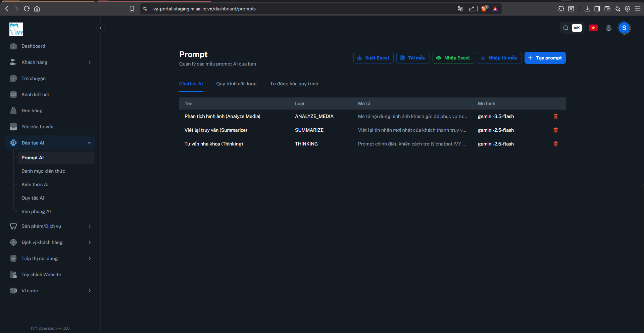Image resolution: width=644 pixels, height=333 pixels.
Task: Click the Sản phẩm/Dịch vụ tooth icon
Action: pos(13,226)
